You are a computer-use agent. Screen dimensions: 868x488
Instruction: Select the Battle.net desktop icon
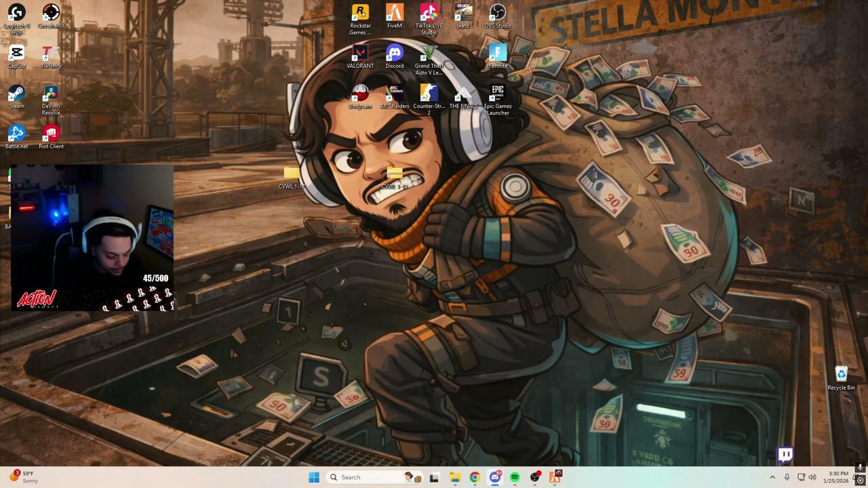pyautogui.click(x=16, y=137)
